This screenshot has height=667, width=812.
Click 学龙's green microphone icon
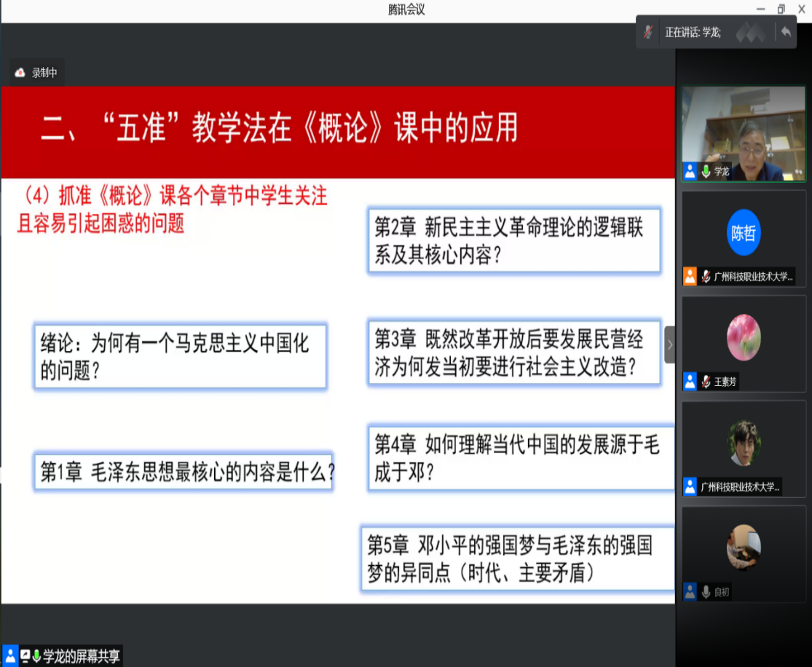[x=705, y=172]
